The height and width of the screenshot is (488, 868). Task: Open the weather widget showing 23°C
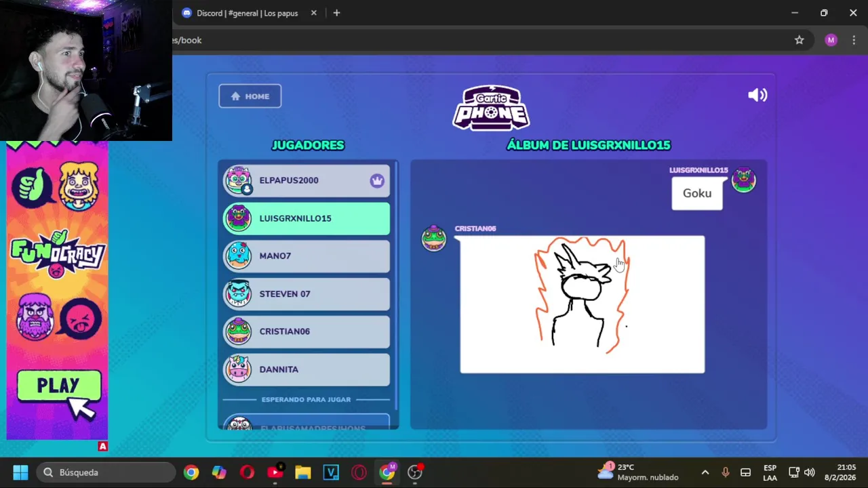(637, 472)
